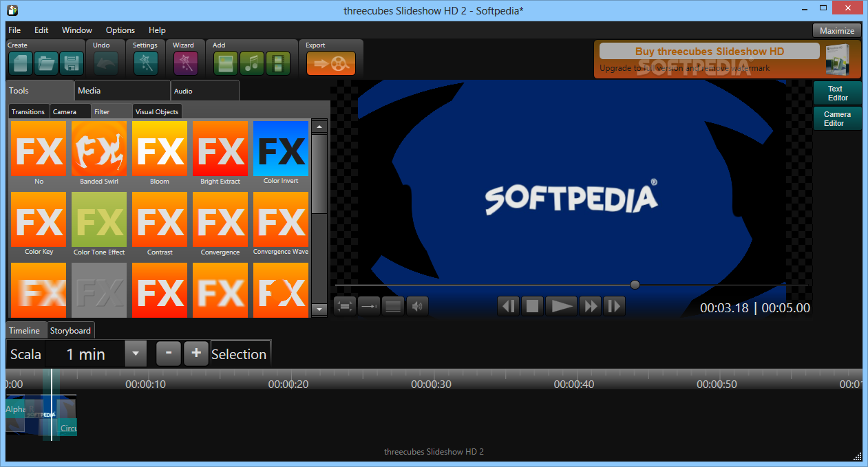Viewport: 868px width, 467px height.
Task: Click the 1 min scale combo box
Action: pos(85,354)
